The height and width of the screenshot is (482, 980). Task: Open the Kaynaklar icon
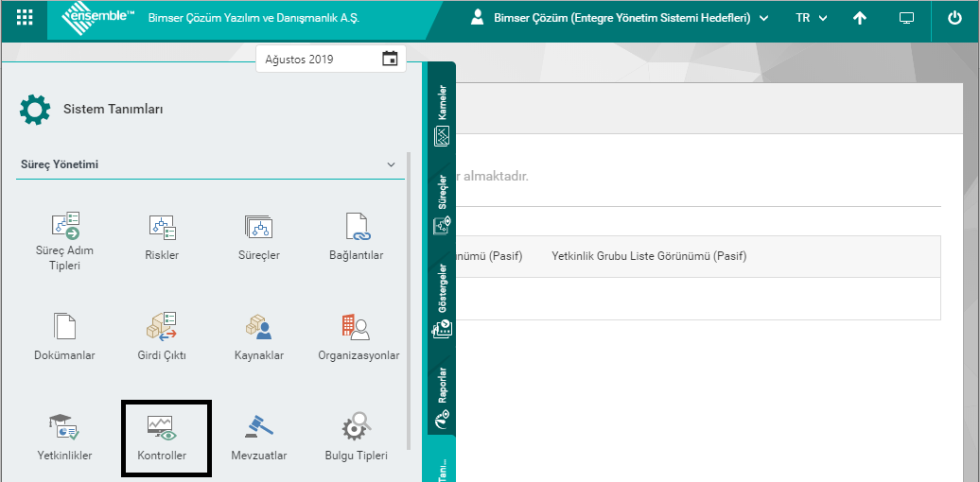pyautogui.click(x=258, y=327)
